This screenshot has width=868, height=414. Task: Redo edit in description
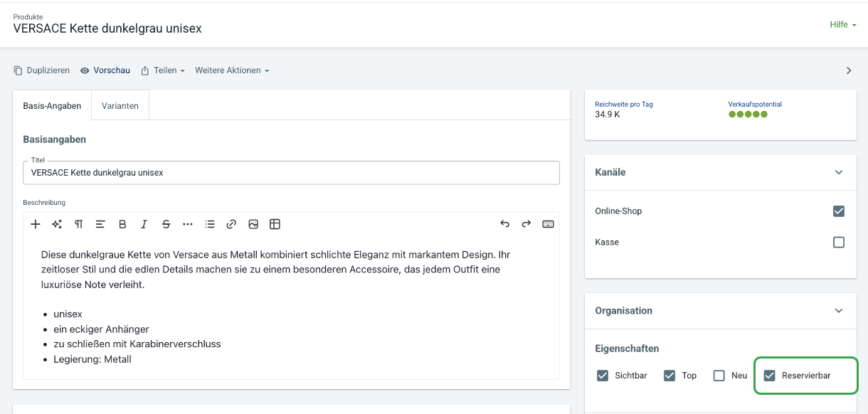coord(526,224)
